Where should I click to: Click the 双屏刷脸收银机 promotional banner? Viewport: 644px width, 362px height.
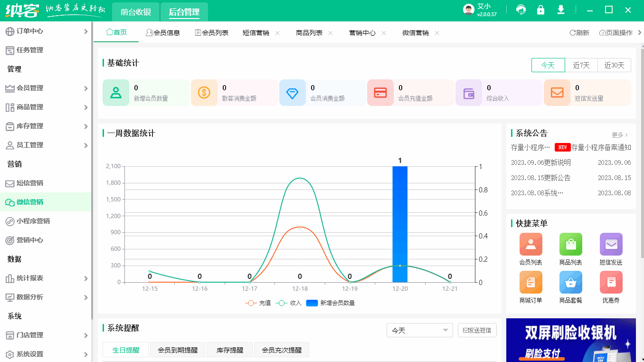click(x=570, y=340)
